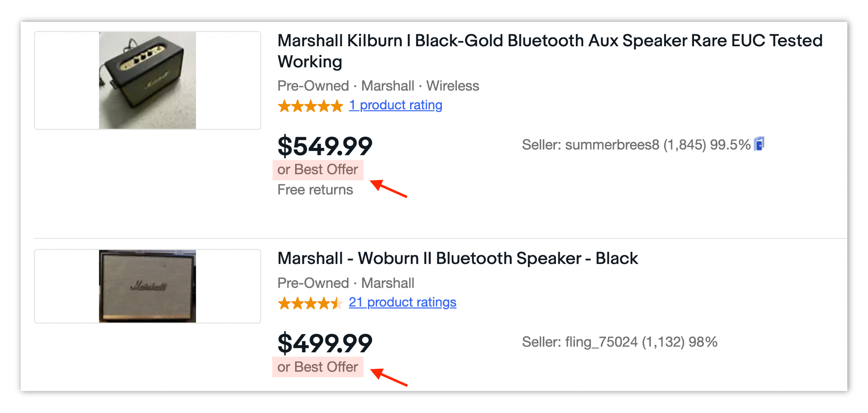Click the top-rated seller badge beside summerbrees8
Screen dimensions: 868x413
coord(759,144)
